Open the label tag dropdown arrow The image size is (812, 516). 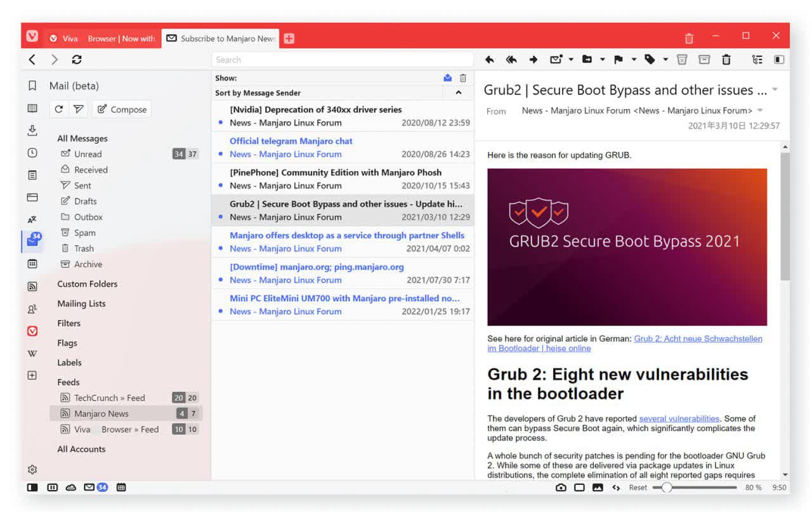coord(665,60)
